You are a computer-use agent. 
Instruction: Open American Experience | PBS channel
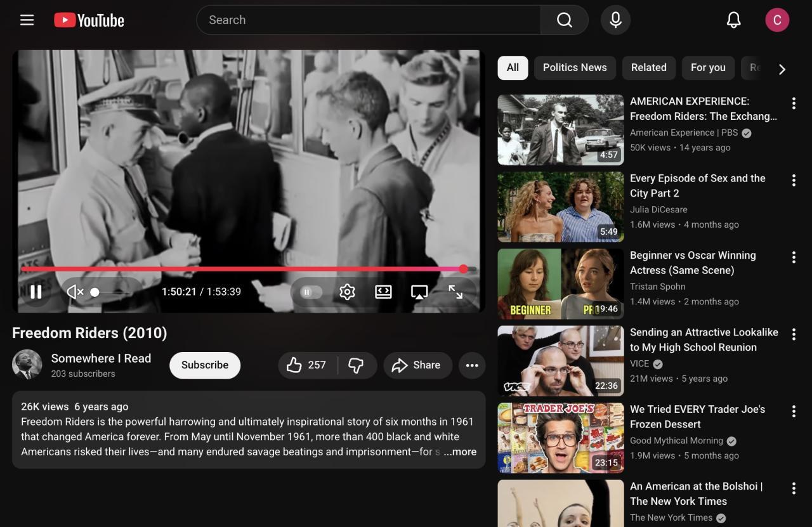[684, 133]
